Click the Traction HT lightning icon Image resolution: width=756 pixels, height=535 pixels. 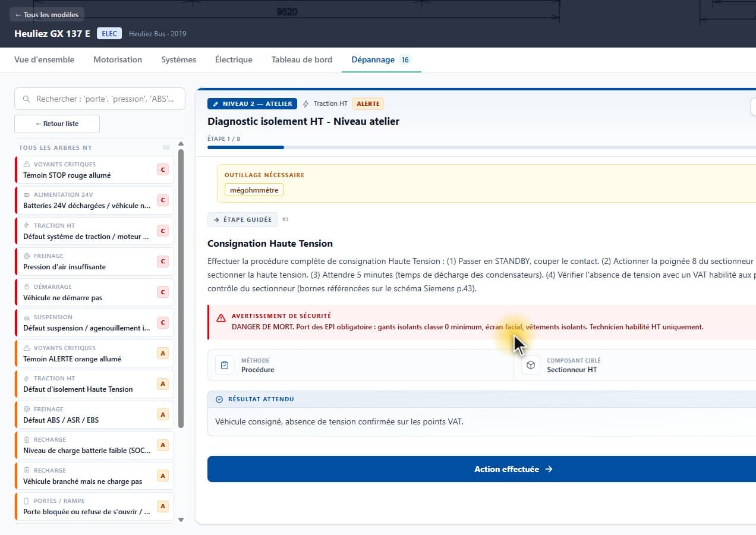[x=306, y=104]
